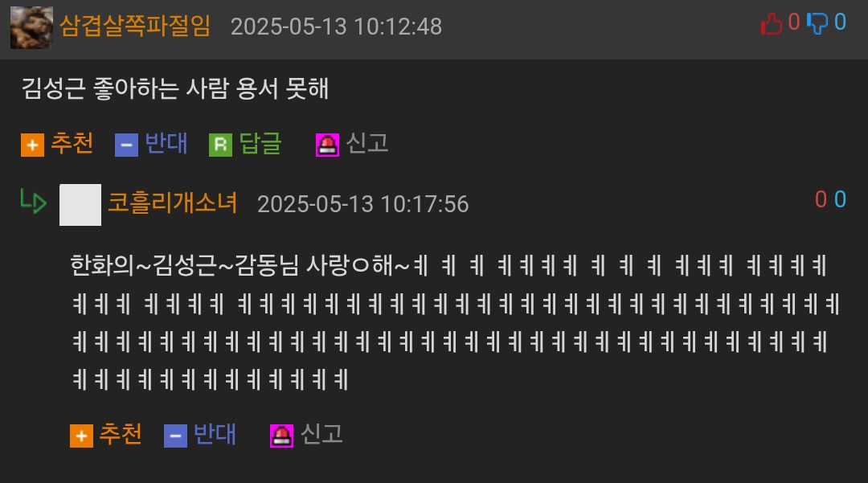This screenshot has height=483, width=868.
Task: Recommend the reply via its 추천 label
Action: [121, 434]
